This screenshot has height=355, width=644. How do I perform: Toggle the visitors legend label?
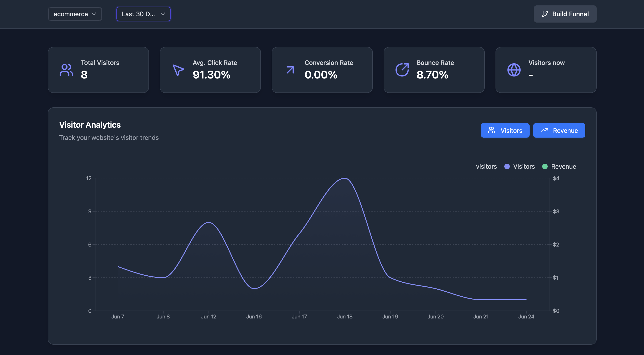click(486, 166)
